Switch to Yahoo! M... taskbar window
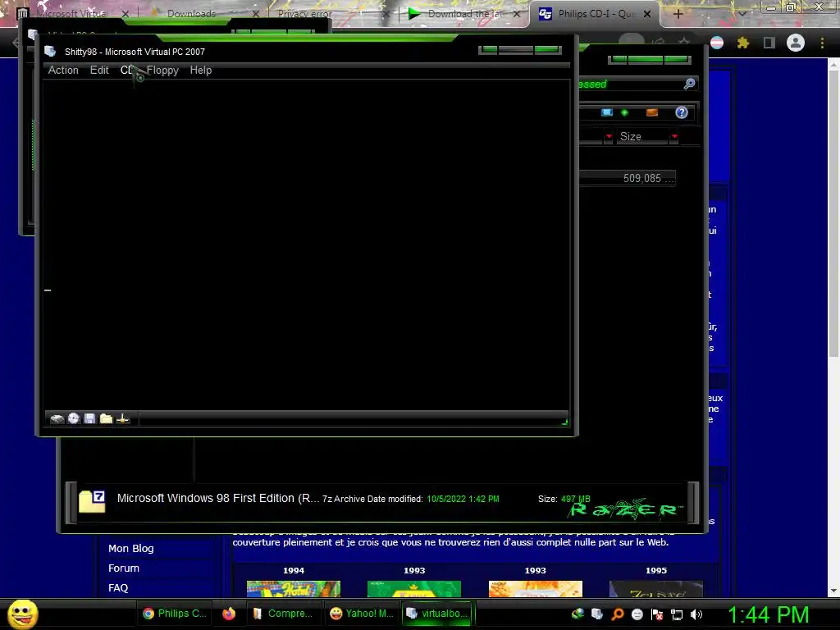This screenshot has height=630, width=840. pyautogui.click(x=362, y=614)
